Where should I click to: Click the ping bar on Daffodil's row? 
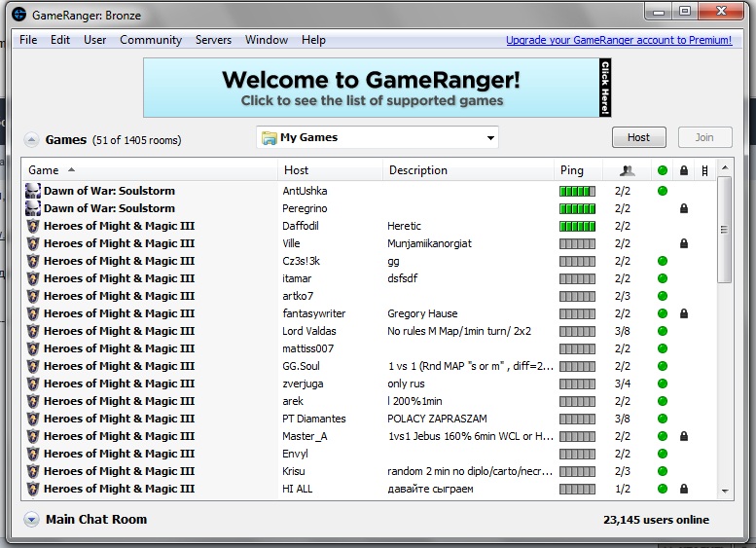pos(577,226)
